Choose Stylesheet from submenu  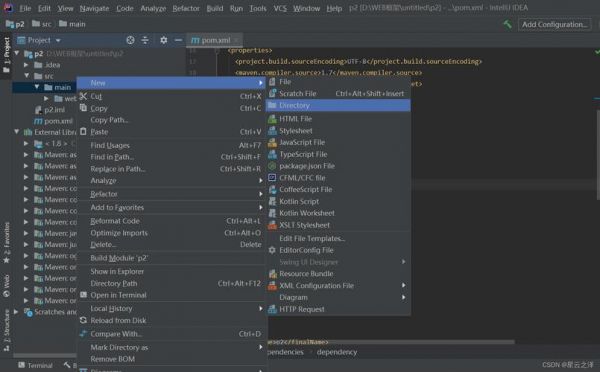338,131
